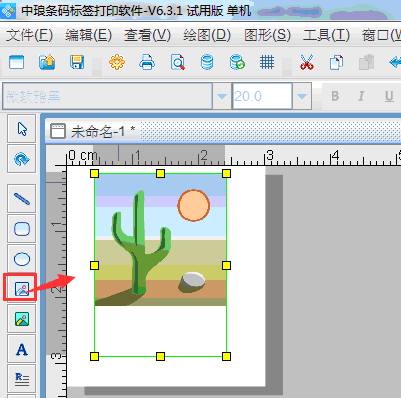Open print preview magnifier icon
The image size is (401, 398).
pos(178,62)
